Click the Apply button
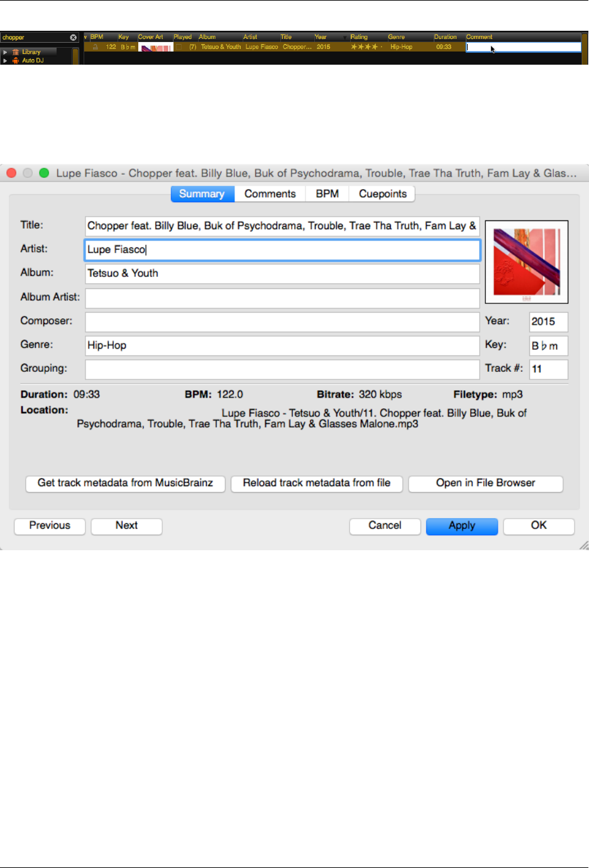Screen dimensions: 589x868 click(x=462, y=526)
